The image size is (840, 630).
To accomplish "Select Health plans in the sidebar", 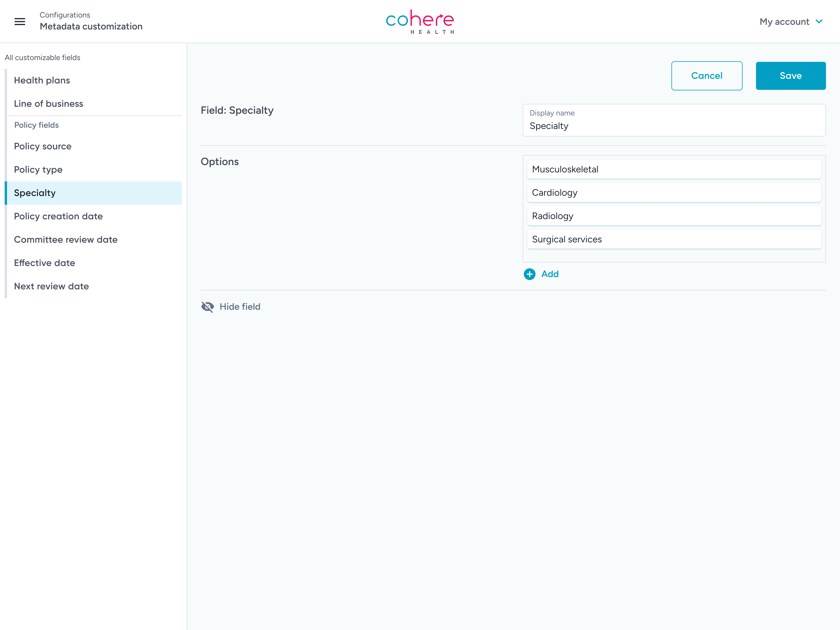I will click(94, 80).
